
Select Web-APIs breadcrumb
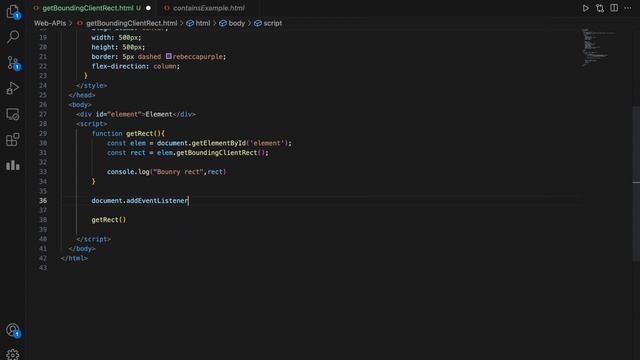click(50, 23)
